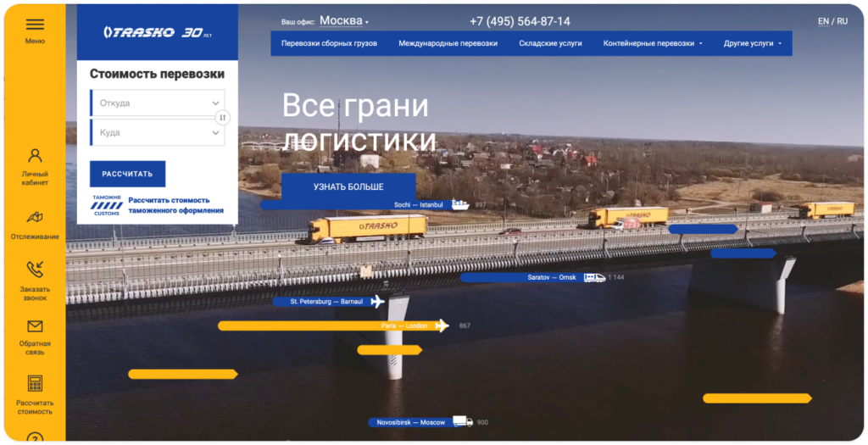Click the 897 value beside Sochi — Istanbul

pyautogui.click(x=481, y=205)
